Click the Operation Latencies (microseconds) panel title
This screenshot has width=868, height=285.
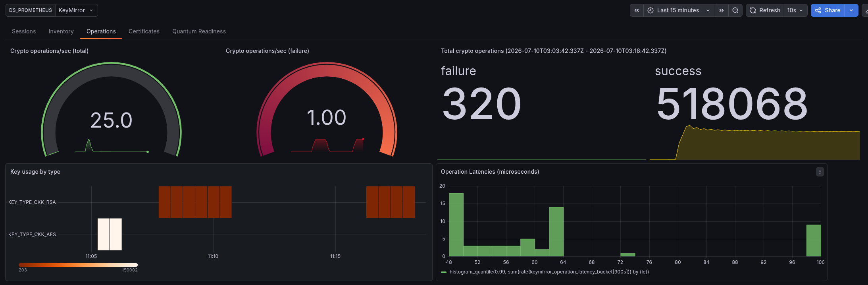coord(490,172)
